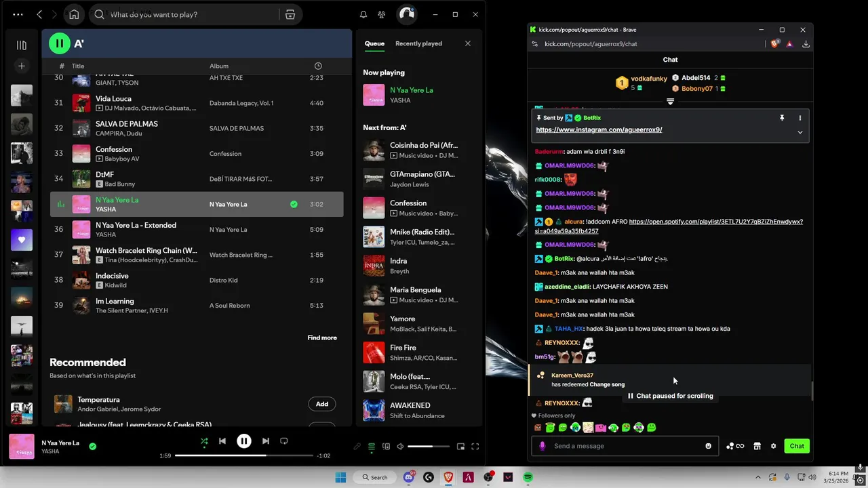868x488 pixels.
Task: Pause playback in bottom player bar
Action: pos(244,441)
